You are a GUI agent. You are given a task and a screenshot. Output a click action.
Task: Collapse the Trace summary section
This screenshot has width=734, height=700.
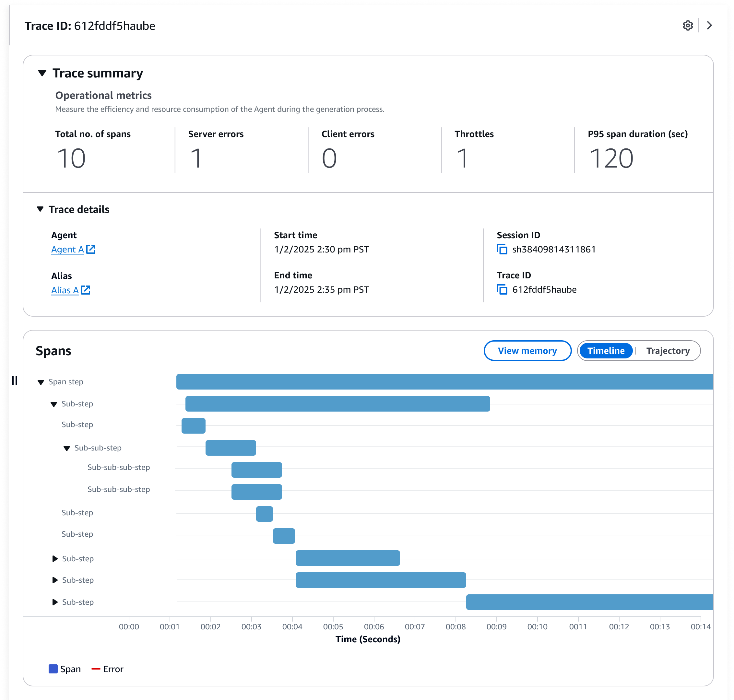pyautogui.click(x=42, y=73)
